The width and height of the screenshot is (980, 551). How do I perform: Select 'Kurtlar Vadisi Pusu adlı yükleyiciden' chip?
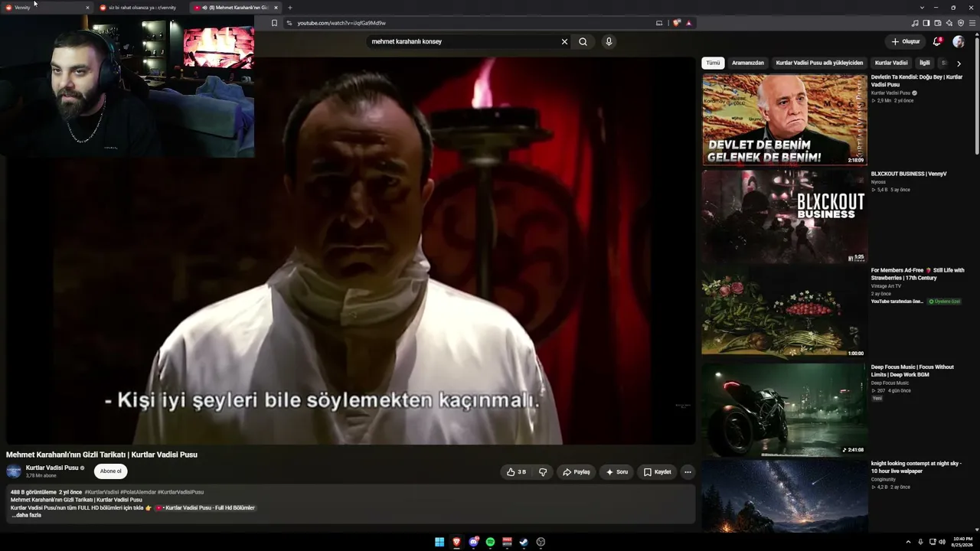(819, 63)
